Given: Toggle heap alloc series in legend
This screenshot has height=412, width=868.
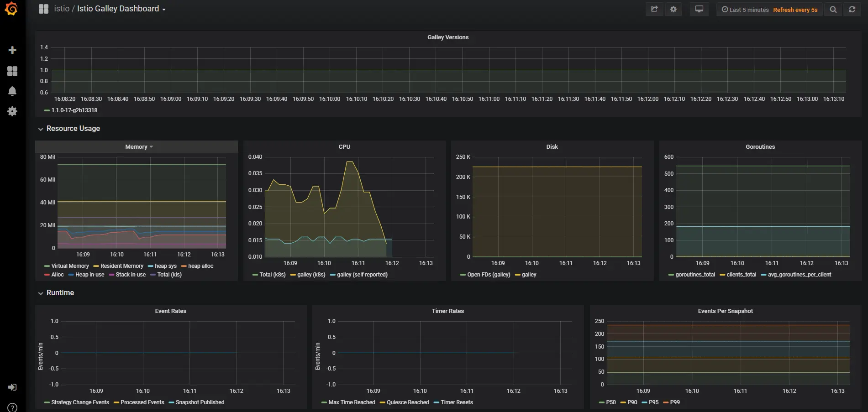Looking at the screenshot, I should [201, 266].
